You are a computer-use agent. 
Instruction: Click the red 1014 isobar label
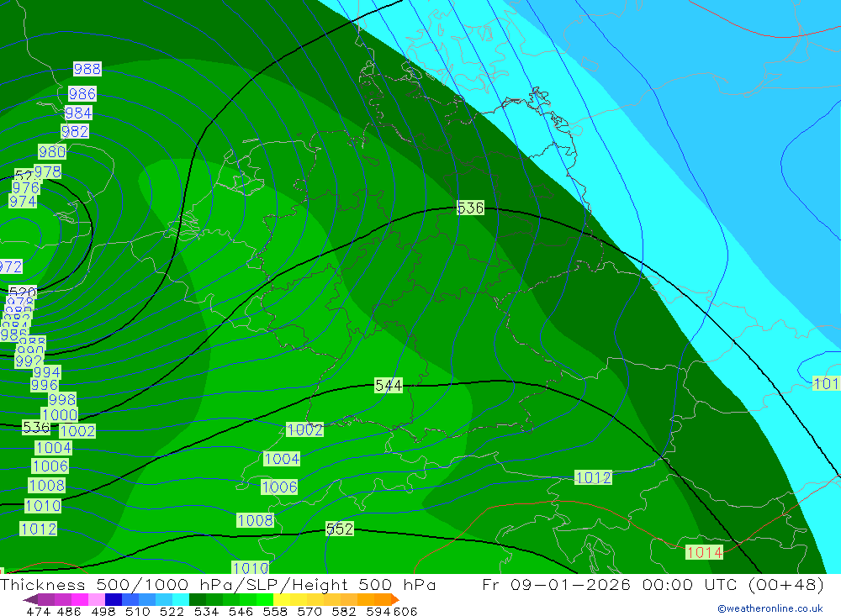[704, 552]
